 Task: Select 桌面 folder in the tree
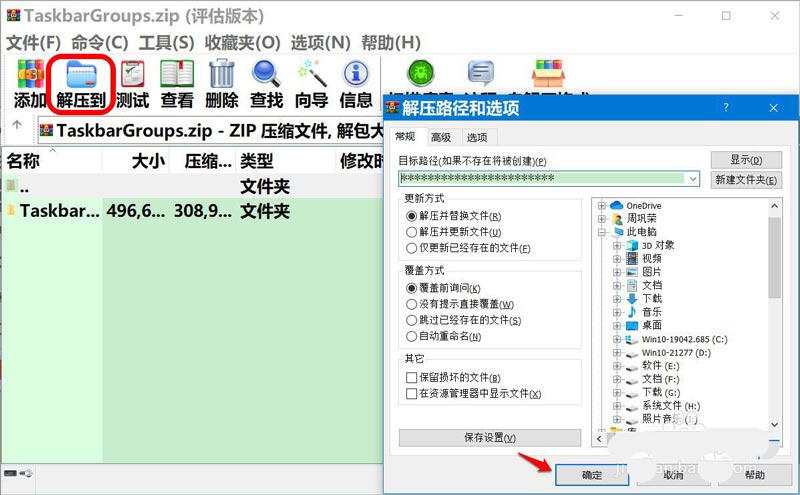pyautogui.click(x=644, y=325)
